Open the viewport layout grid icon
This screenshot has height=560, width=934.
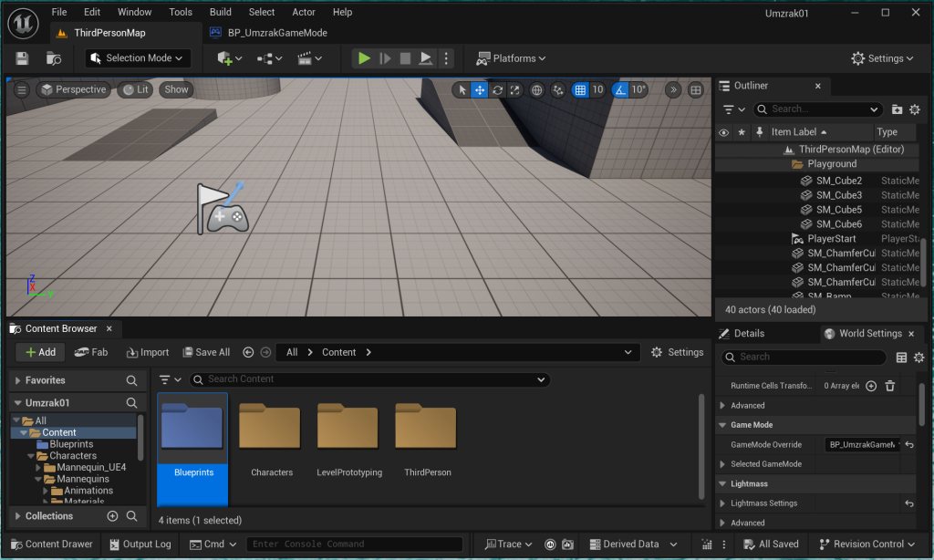tap(695, 89)
